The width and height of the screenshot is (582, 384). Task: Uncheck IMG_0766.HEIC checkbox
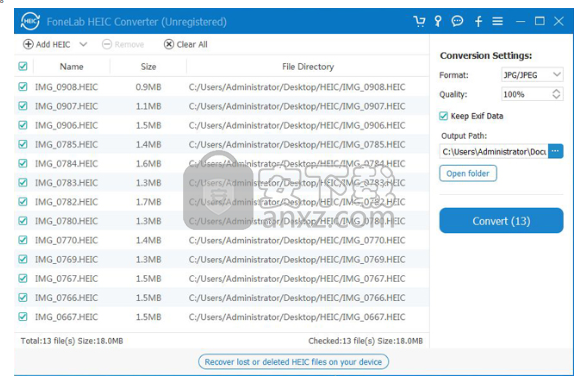click(23, 298)
